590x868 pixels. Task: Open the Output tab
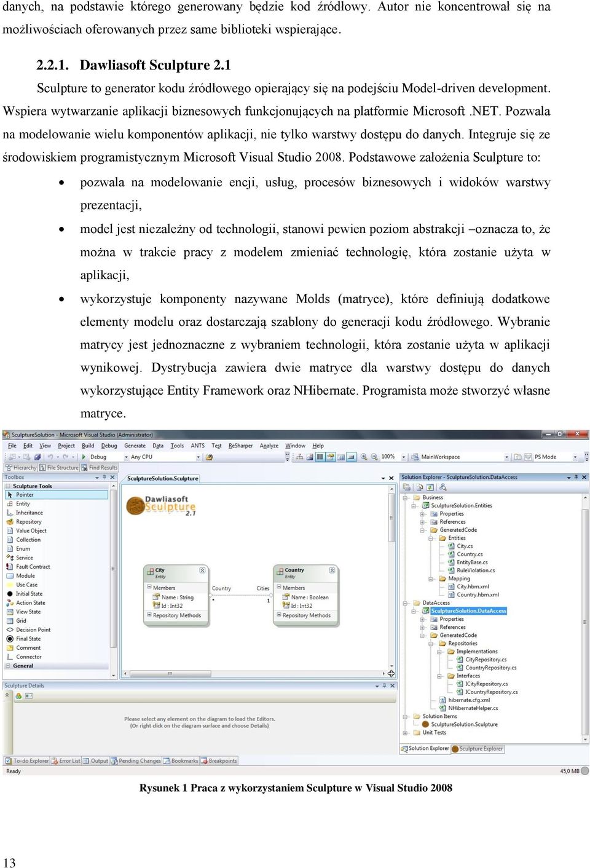(95, 761)
